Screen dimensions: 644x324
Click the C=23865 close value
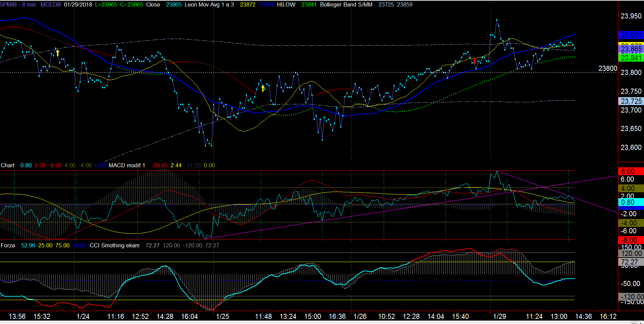[x=131, y=5]
